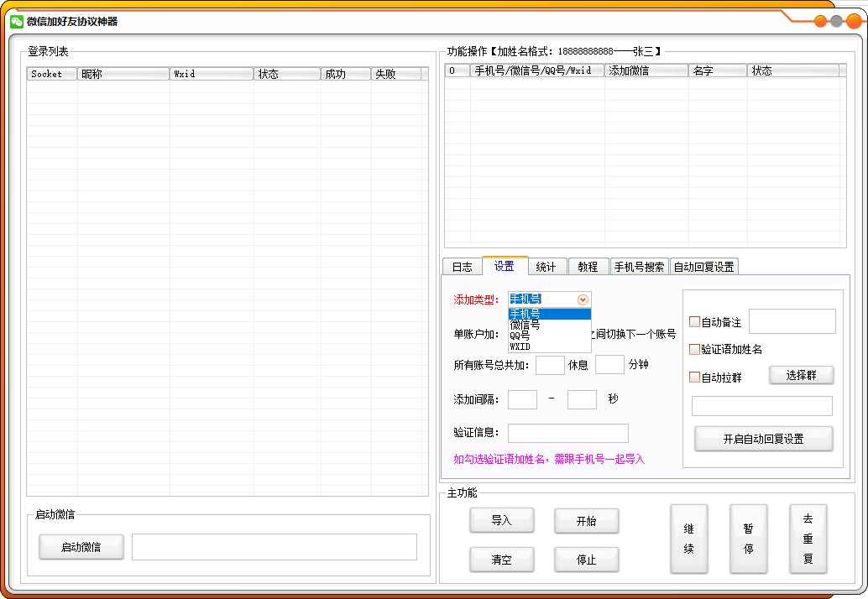This screenshot has height=599, width=868.
Task: Click the 导入 button
Action: pyautogui.click(x=501, y=520)
